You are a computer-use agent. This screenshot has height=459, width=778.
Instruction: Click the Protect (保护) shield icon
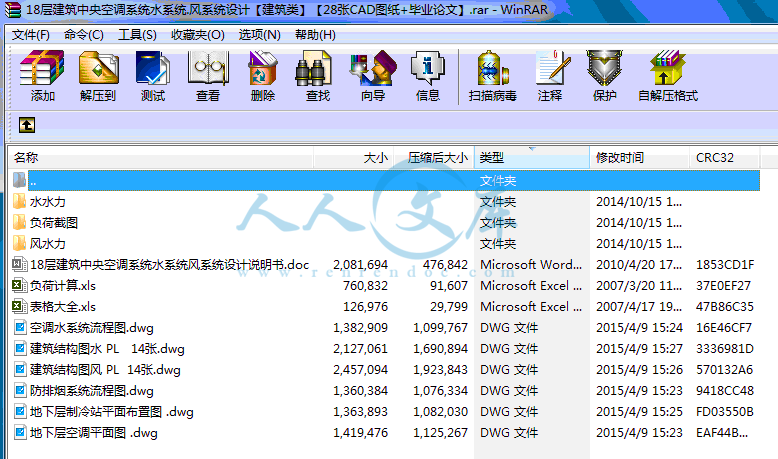coord(604,68)
